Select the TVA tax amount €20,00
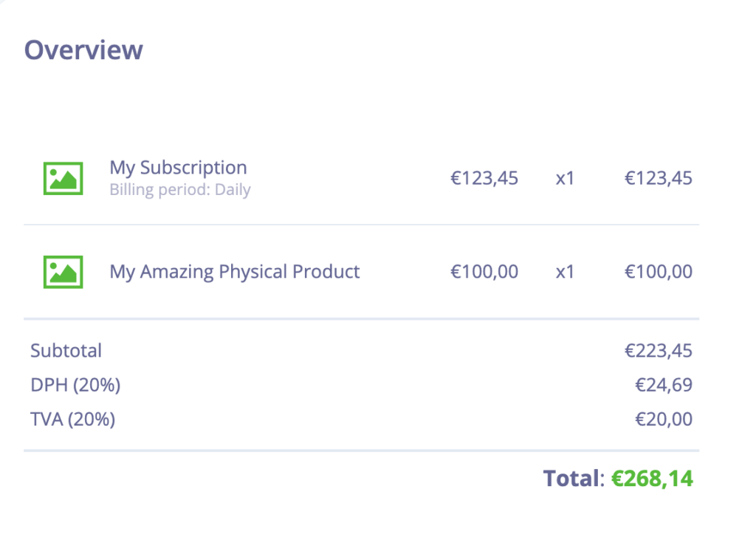This screenshot has width=756, height=560. point(664,420)
